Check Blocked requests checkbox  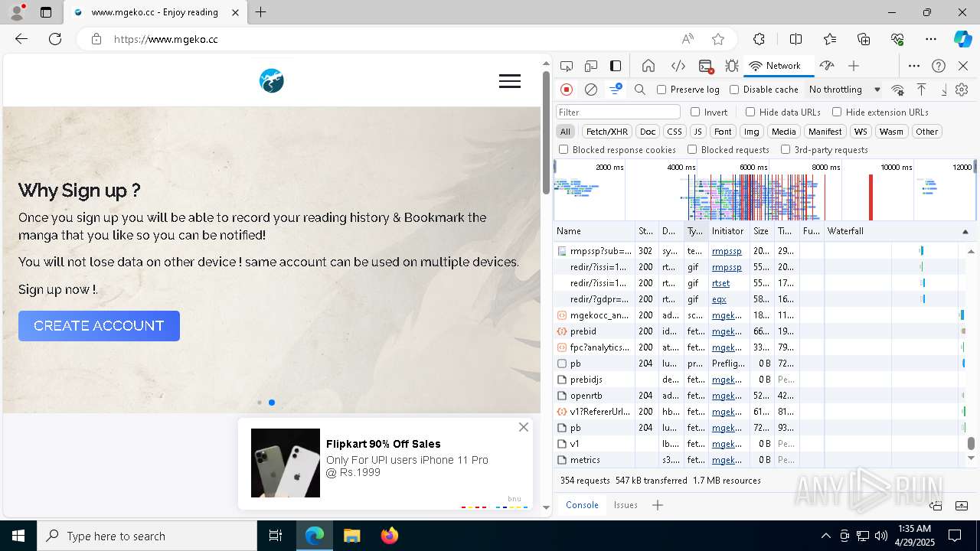pos(692,150)
